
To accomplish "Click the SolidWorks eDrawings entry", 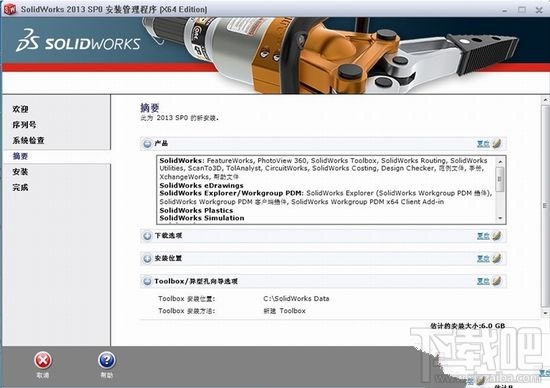I will (x=201, y=186).
